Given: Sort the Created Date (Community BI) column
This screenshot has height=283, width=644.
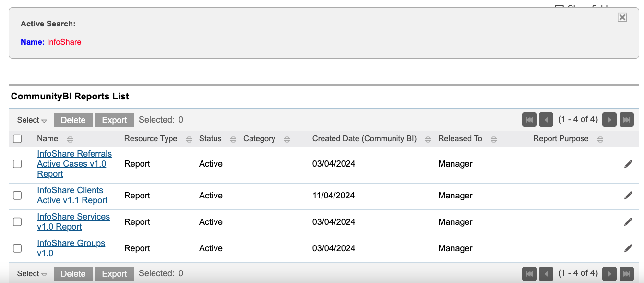Looking at the screenshot, I should coord(428,139).
